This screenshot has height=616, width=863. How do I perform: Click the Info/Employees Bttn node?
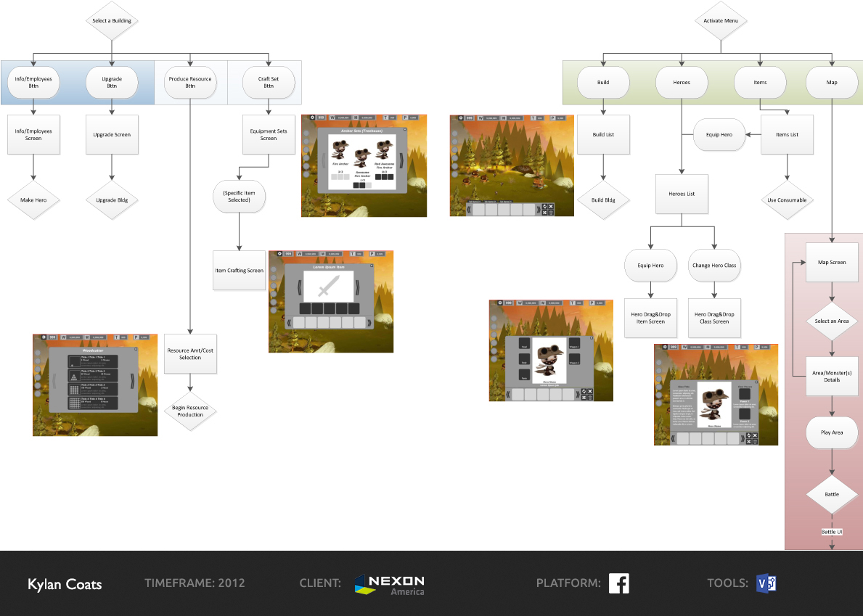pyautogui.click(x=33, y=83)
